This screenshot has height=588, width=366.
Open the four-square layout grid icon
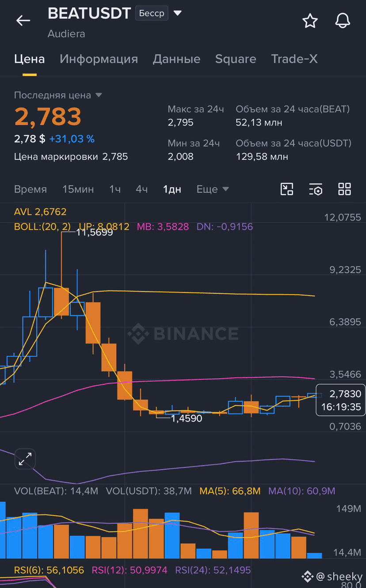(x=344, y=189)
